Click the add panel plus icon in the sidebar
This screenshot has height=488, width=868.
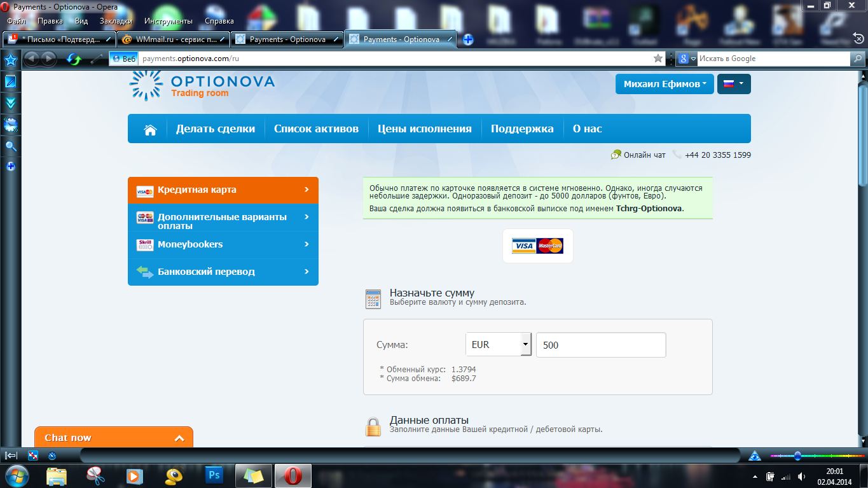tap(11, 167)
